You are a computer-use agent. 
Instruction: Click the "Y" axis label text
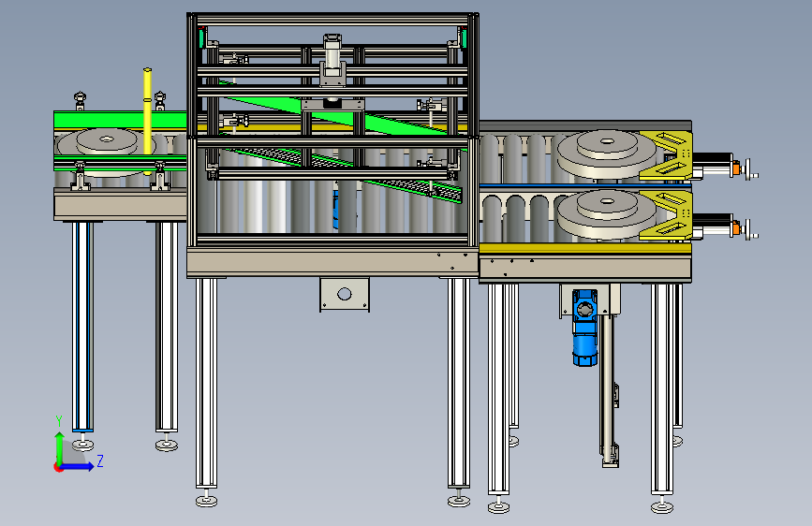click(x=59, y=421)
